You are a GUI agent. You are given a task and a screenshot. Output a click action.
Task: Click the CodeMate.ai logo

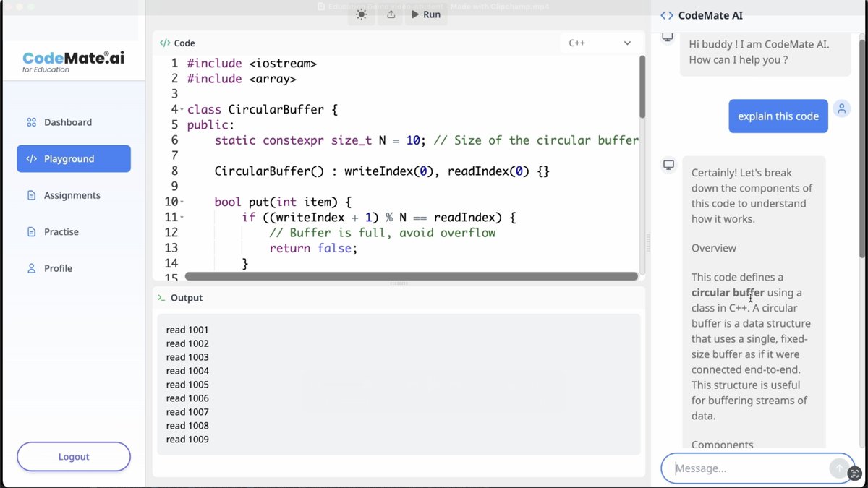tap(73, 61)
